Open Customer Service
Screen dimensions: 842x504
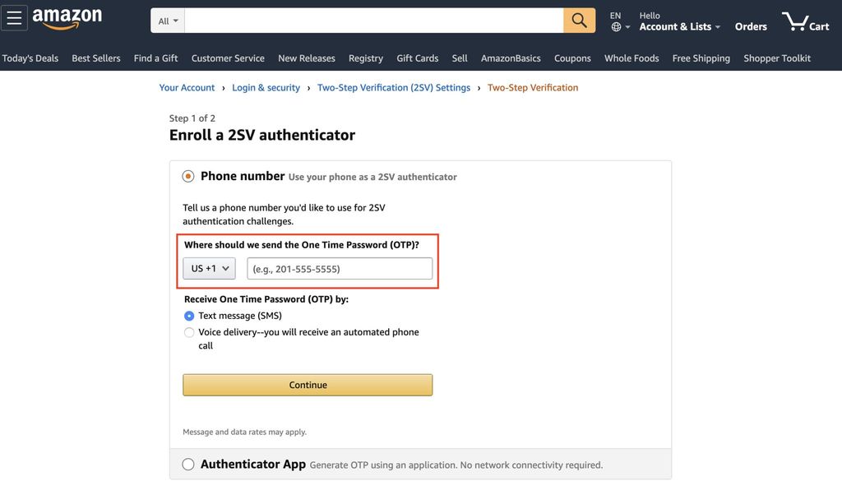coord(228,58)
